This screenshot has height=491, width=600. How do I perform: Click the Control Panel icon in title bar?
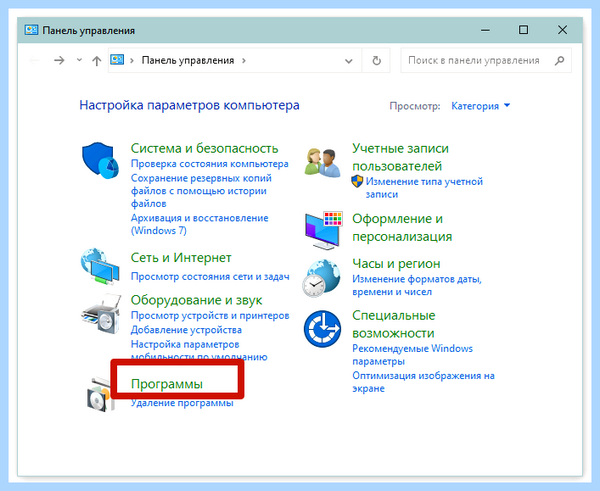[x=31, y=30]
